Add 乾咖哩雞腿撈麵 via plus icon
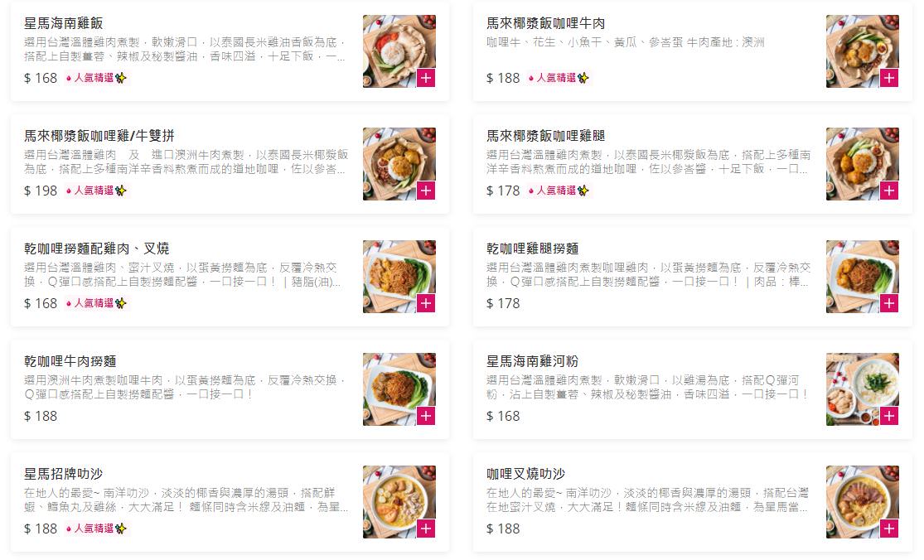Screen dimensions: 924x560 [x=888, y=303]
